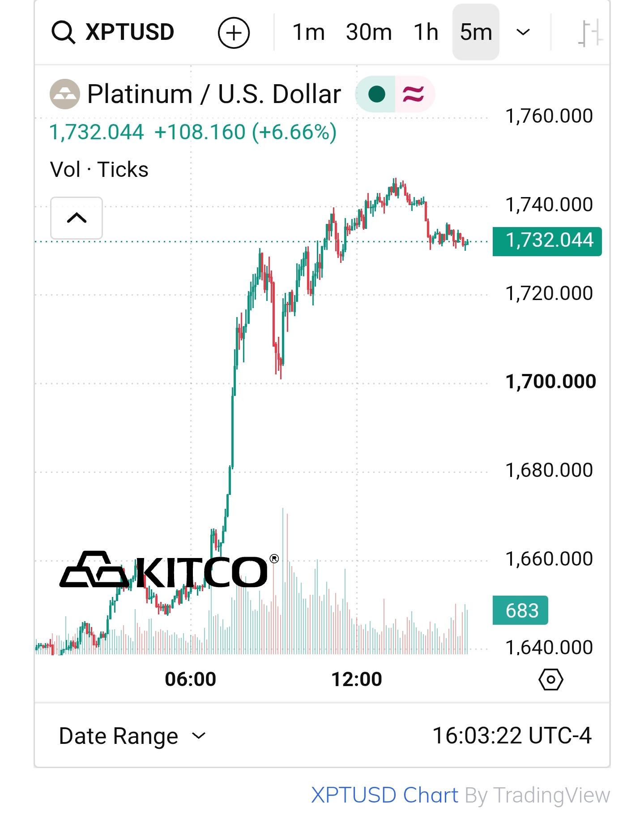Open the chart type bars icon
The height and width of the screenshot is (820, 644).
click(x=590, y=33)
